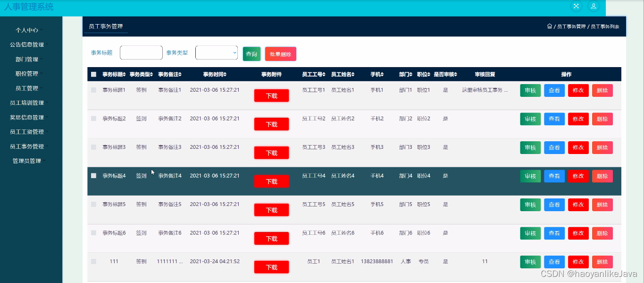
Task: Click the 审核回复 column header
Action: pos(485,75)
